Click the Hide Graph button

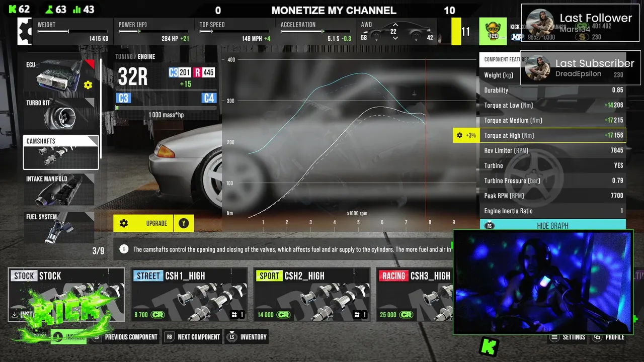pos(553,226)
